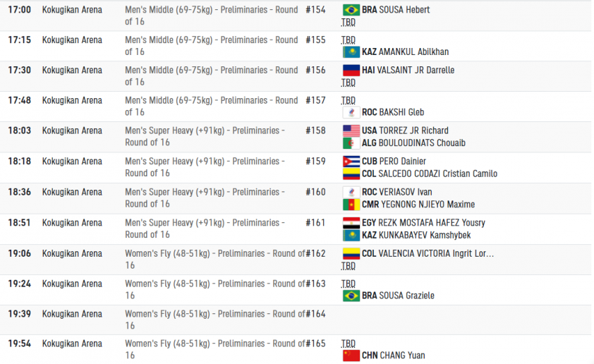Open VALENCIA VICTORIA Ingrit athlete link
The image size is (594, 364).
(437, 253)
